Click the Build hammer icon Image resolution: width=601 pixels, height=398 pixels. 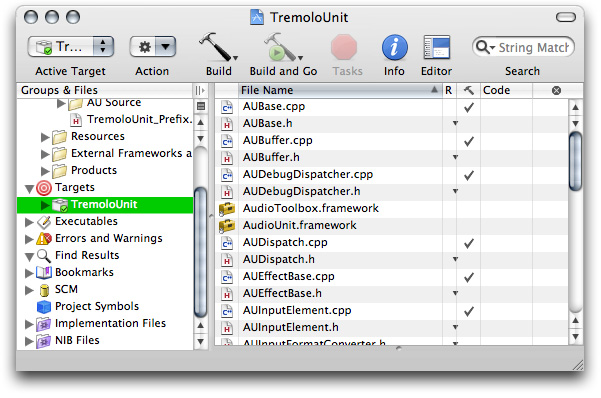[218, 47]
